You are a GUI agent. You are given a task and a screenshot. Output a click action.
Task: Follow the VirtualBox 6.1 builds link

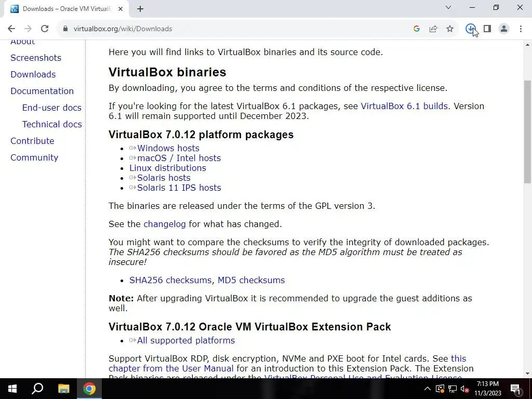coord(404,106)
